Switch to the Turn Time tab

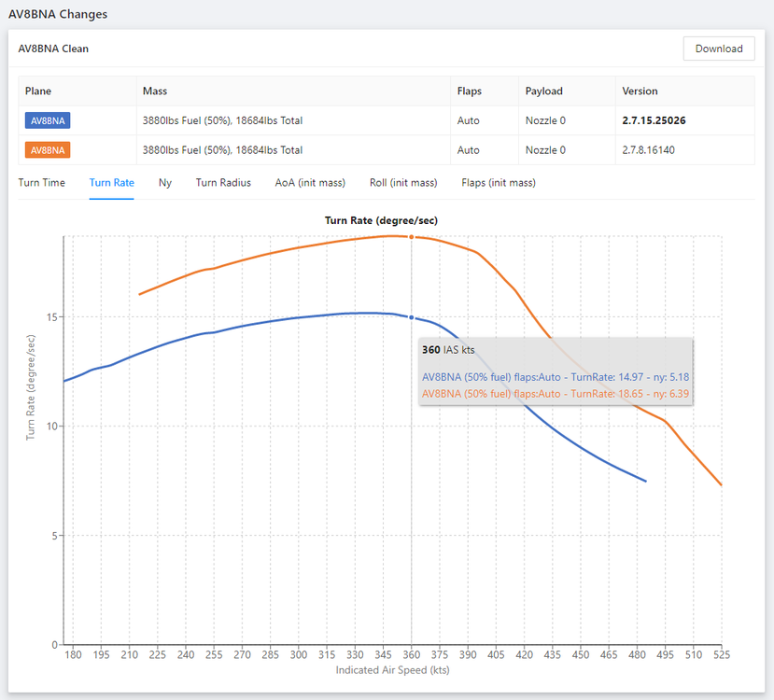42,183
